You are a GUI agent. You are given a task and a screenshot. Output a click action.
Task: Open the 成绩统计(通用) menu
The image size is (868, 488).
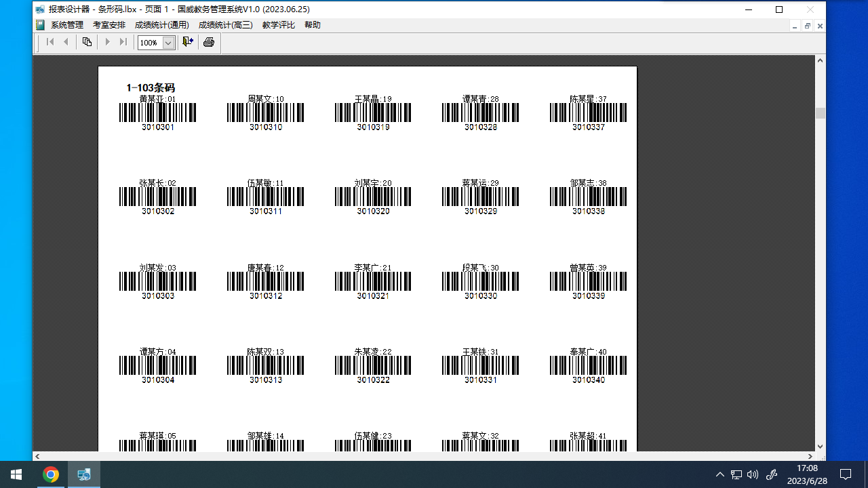(x=162, y=25)
